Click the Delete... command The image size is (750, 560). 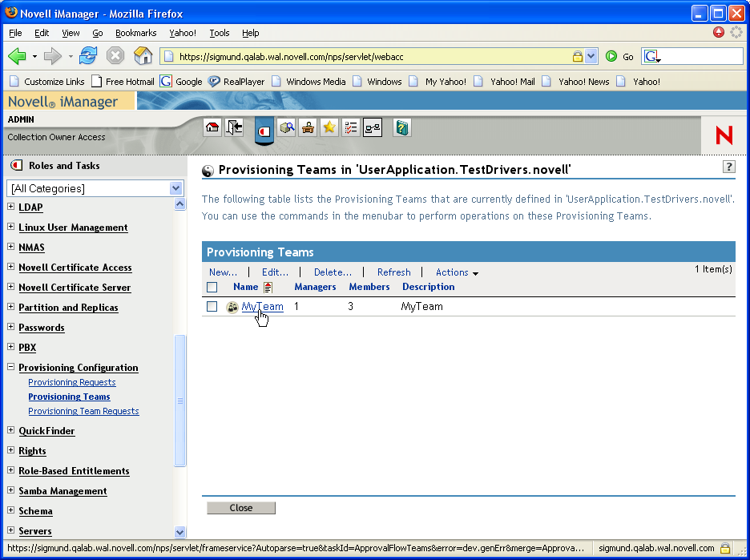click(x=333, y=272)
